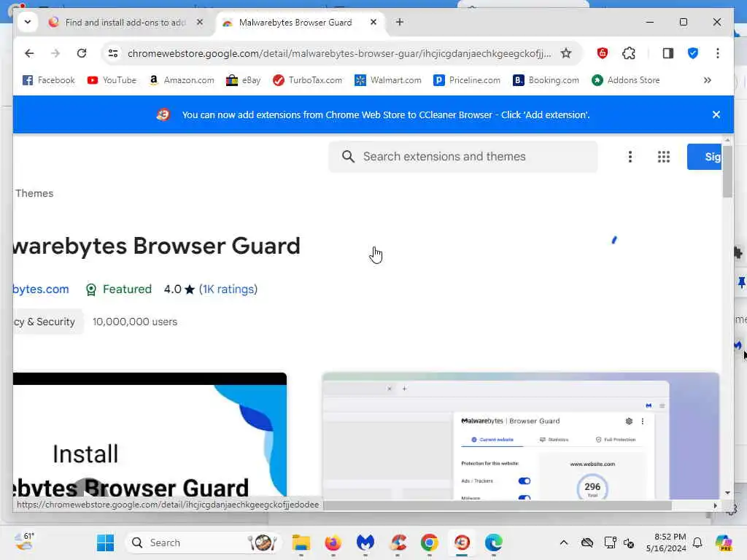747x560 pixels.
Task: Open the notifications bell
Action: click(x=698, y=542)
